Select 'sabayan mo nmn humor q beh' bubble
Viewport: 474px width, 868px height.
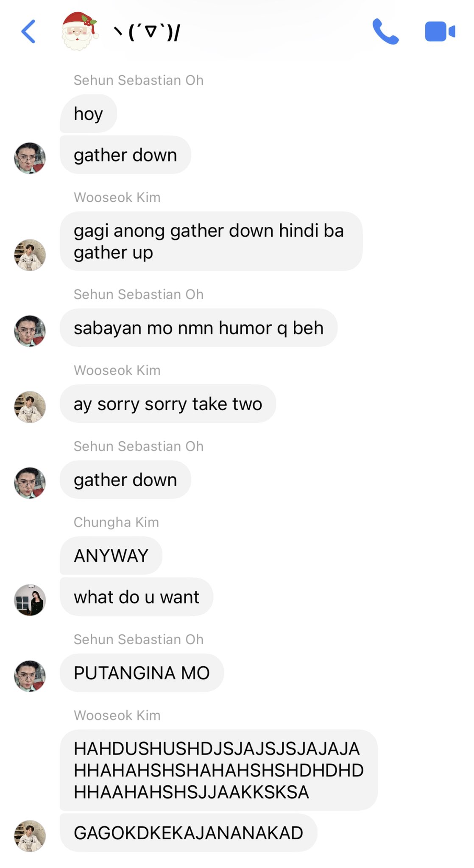pyautogui.click(x=198, y=328)
